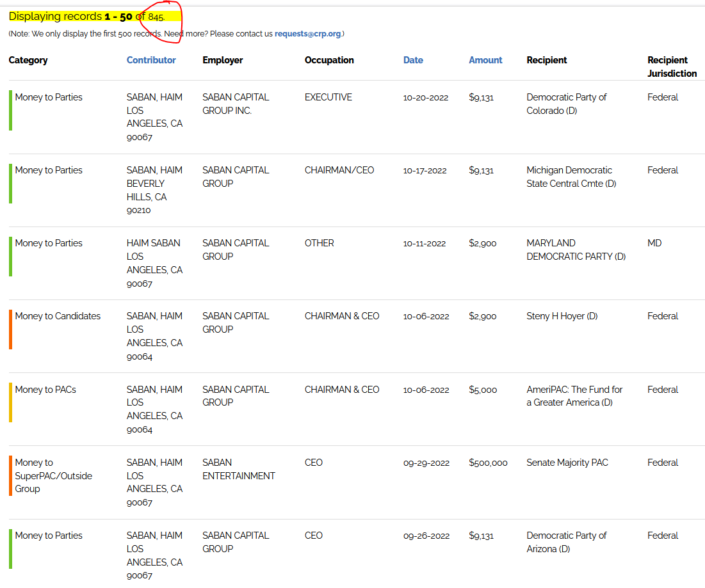Sort table by Contributor column
The width and height of the screenshot is (705, 588).
coord(150,60)
